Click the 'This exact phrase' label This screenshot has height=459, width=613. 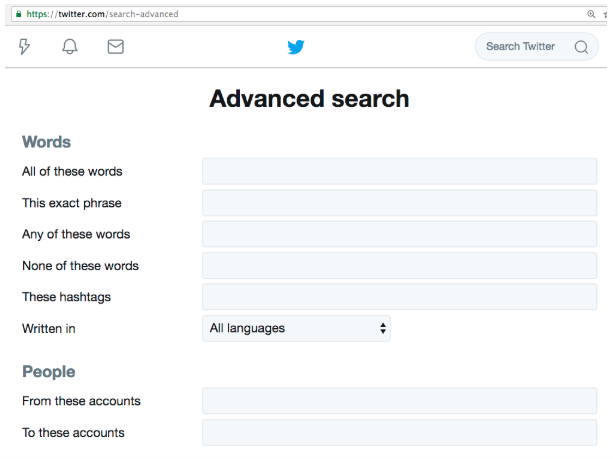pyautogui.click(x=72, y=203)
